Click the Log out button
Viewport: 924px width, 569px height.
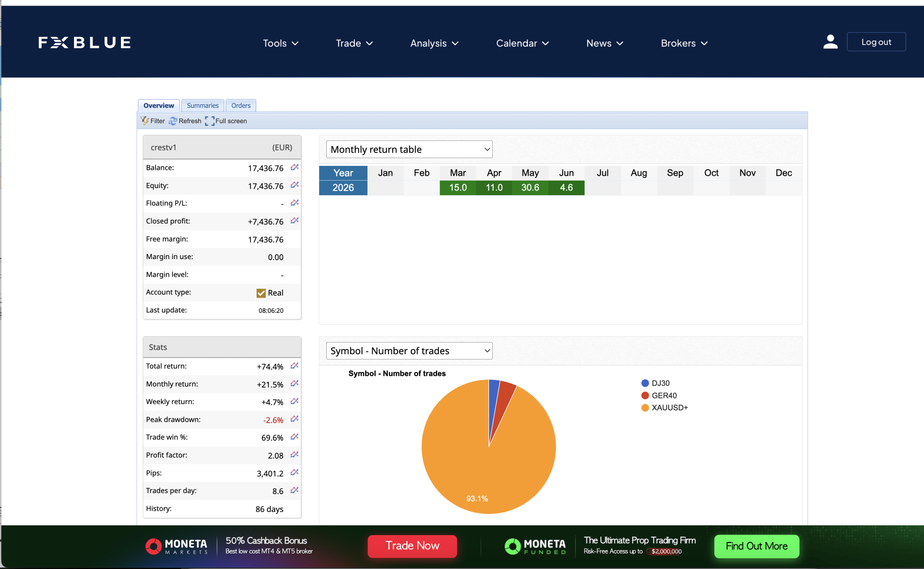click(876, 42)
